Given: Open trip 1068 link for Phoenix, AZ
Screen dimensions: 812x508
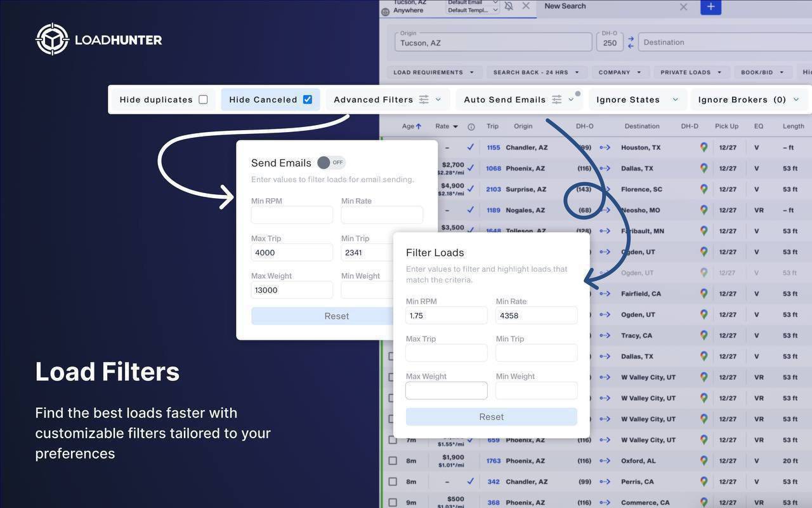Looking at the screenshot, I should click(x=493, y=168).
